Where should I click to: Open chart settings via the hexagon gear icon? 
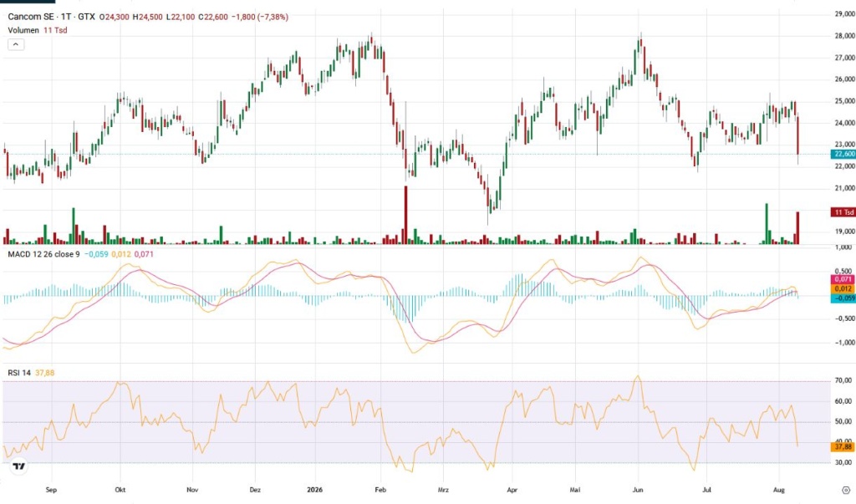pyautogui.click(x=846, y=491)
